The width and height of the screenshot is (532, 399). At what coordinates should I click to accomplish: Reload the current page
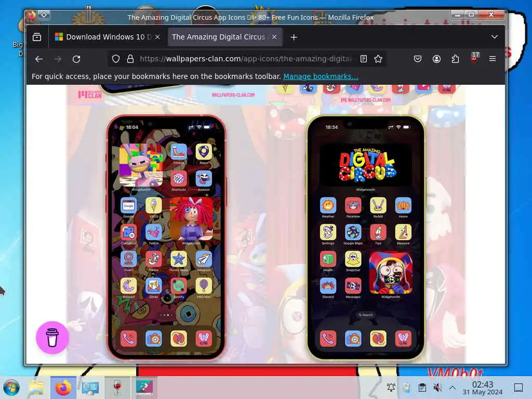tap(76, 59)
